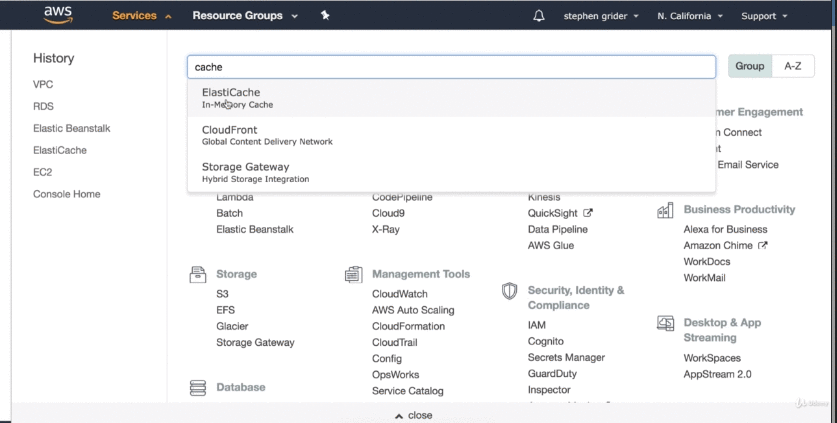Image resolution: width=837 pixels, height=423 pixels.
Task: Switch to Group view
Action: pos(750,66)
